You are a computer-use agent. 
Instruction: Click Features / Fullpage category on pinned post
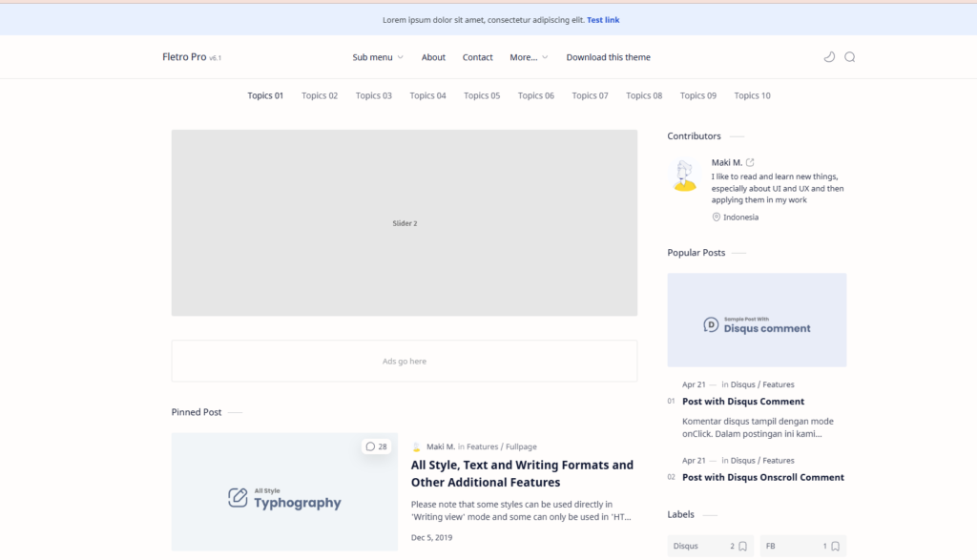(502, 446)
